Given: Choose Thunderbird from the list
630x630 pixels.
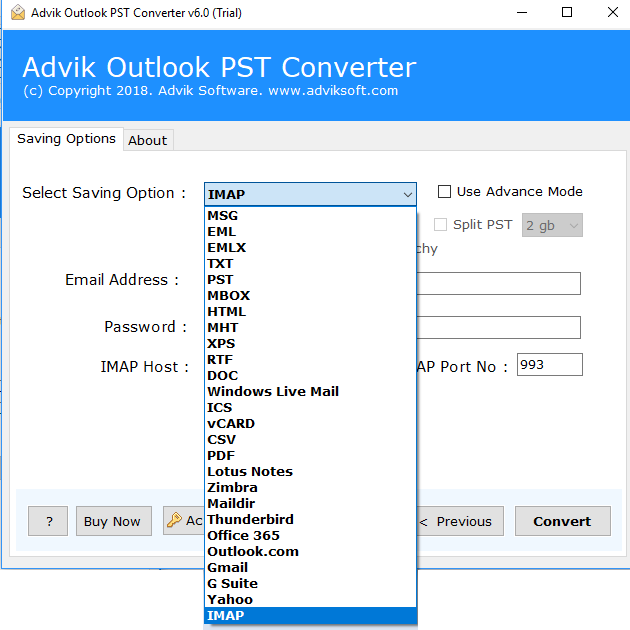Looking at the screenshot, I should [310, 520].
